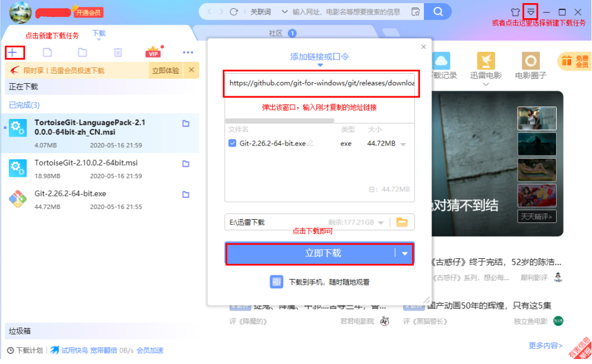
Task: Open the new file page icon in toolbar
Action: pyautogui.click(x=48, y=52)
